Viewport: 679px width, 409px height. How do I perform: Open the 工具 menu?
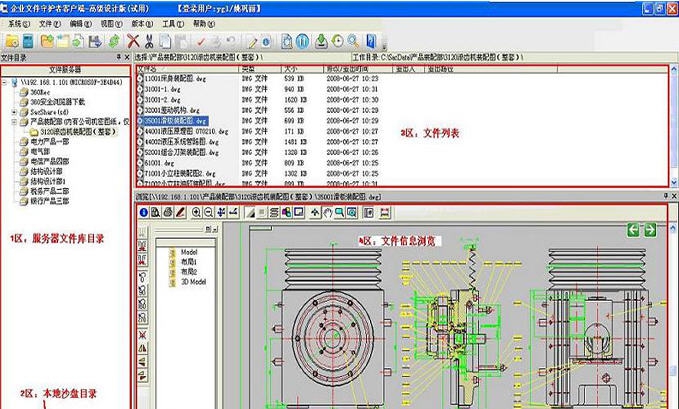(x=173, y=24)
